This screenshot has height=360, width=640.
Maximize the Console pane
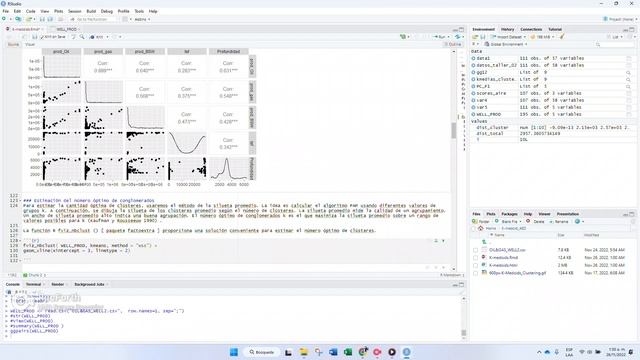click(x=462, y=284)
